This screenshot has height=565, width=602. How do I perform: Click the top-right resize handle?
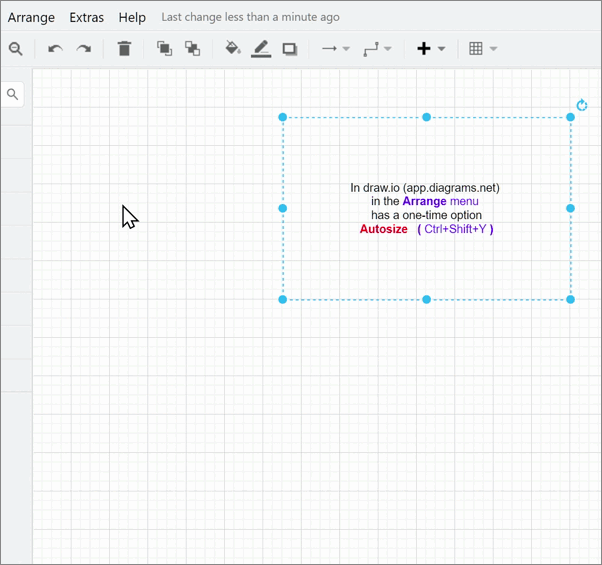coord(571,117)
